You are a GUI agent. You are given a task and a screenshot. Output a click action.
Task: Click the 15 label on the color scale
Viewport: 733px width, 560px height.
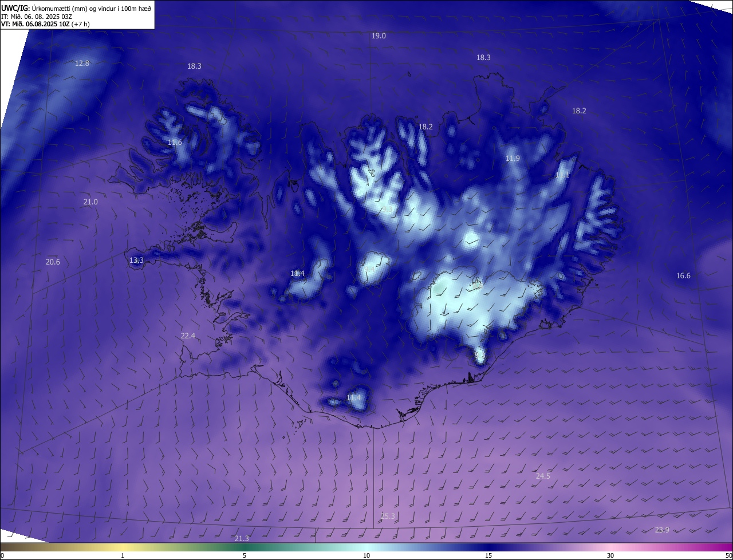[x=488, y=555]
